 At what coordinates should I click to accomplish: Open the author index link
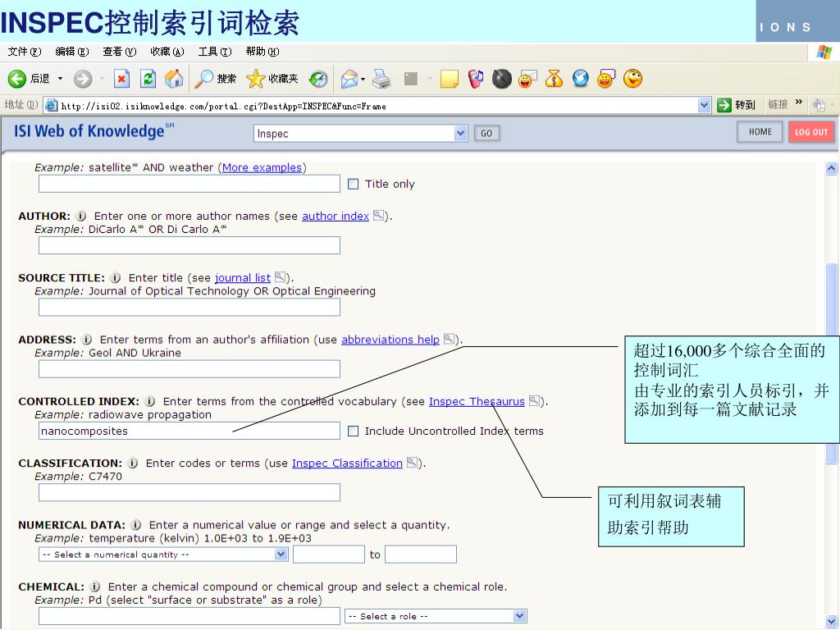tap(336, 216)
